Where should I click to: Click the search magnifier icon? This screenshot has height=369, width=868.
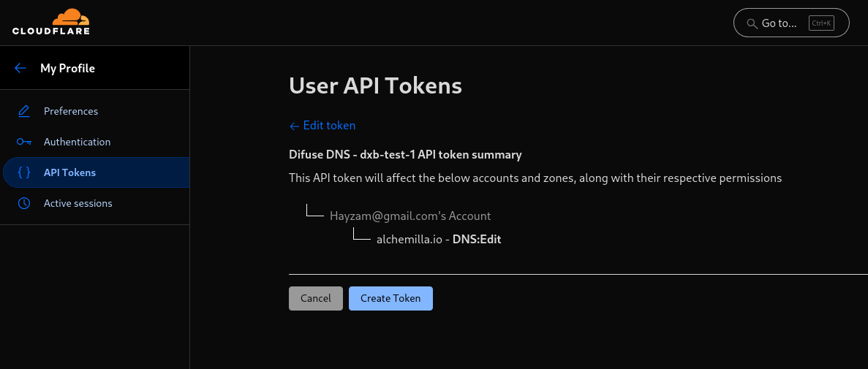(752, 23)
